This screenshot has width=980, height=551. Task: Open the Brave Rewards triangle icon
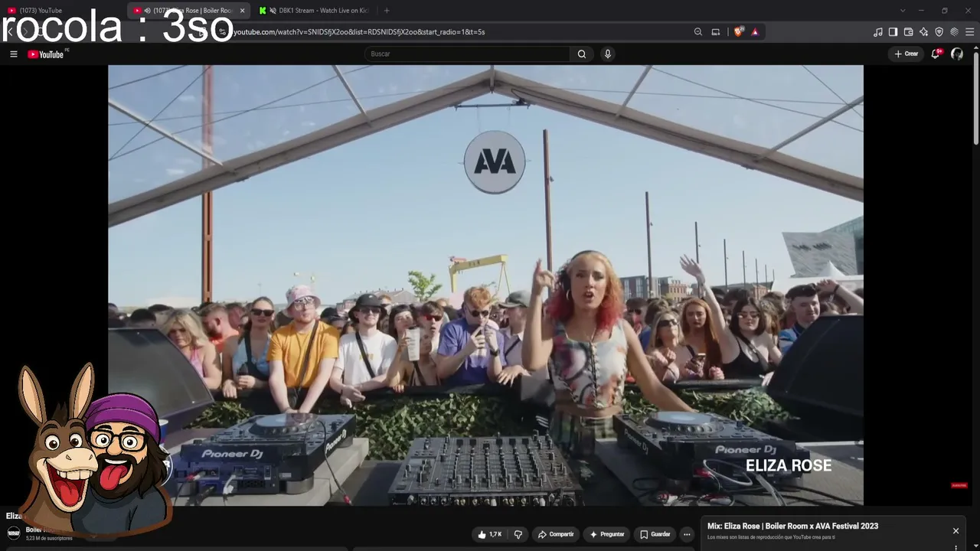(x=755, y=32)
